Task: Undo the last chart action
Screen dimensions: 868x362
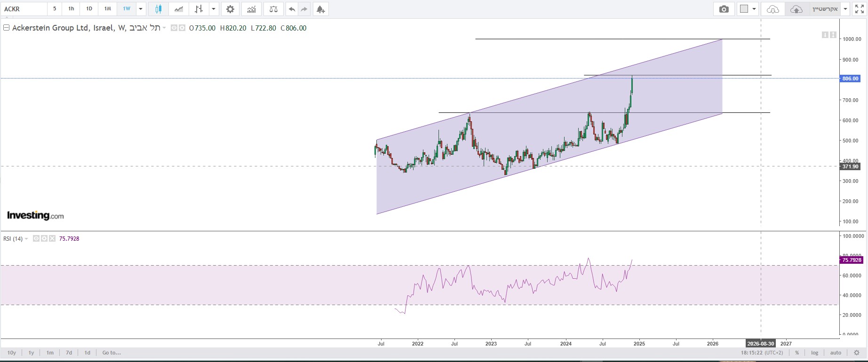Action: (x=292, y=9)
